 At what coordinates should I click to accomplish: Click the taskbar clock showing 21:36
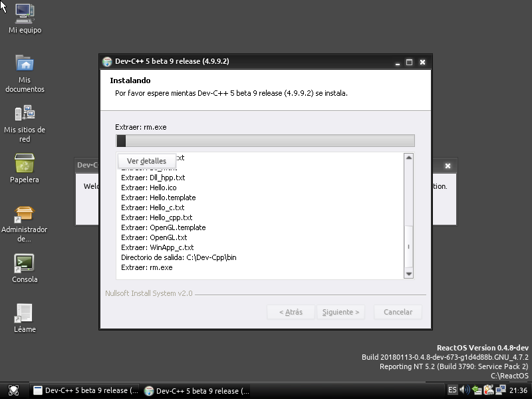coord(518,390)
